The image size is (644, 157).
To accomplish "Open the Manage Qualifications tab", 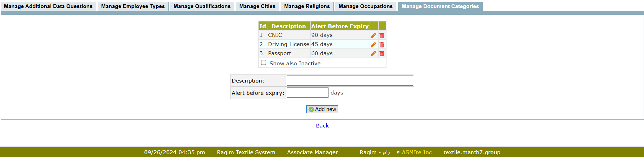I will click(202, 6).
